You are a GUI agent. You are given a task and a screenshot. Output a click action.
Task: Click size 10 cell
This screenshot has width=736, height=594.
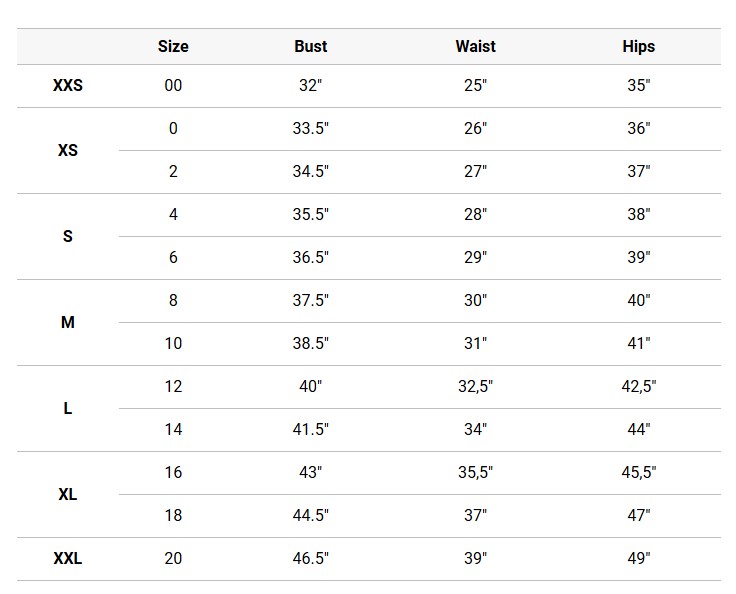click(173, 344)
